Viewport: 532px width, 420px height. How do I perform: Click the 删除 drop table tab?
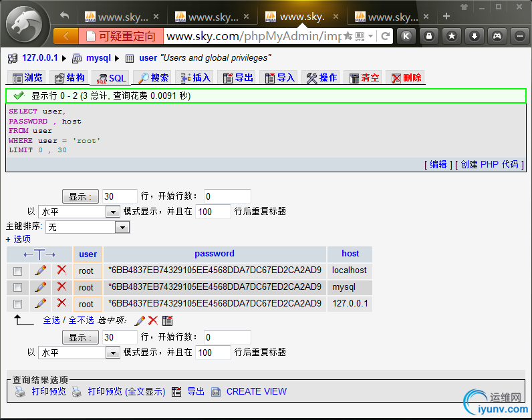coord(406,78)
